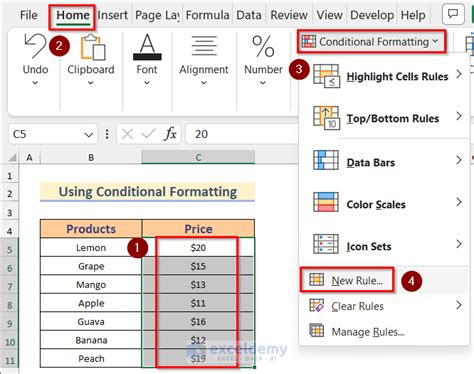This screenshot has height=374, width=474.
Task: Click the formula bar options dots
Action: 107,134
